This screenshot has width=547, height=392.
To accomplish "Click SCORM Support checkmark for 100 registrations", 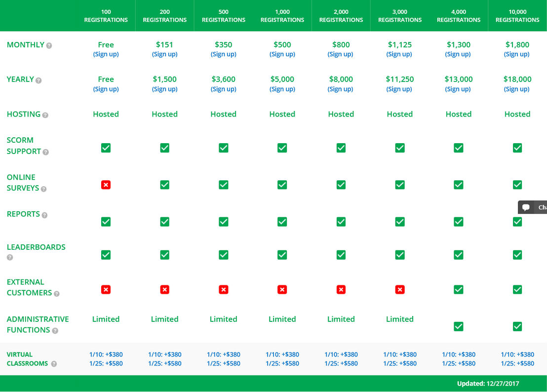I will (106, 148).
